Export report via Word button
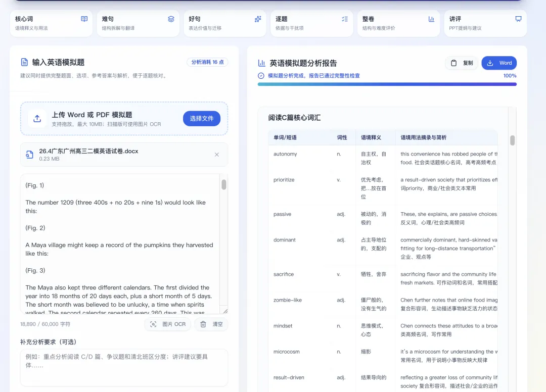 [499, 63]
